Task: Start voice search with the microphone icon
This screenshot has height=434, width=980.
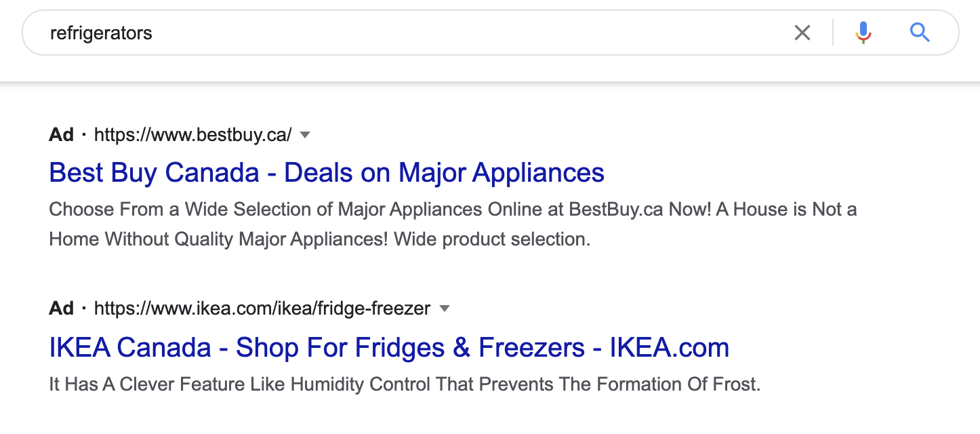Action: click(863, 33)
